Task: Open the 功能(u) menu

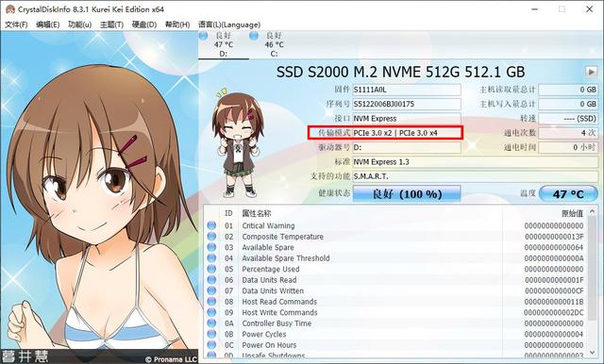Action: click(79, 25)
